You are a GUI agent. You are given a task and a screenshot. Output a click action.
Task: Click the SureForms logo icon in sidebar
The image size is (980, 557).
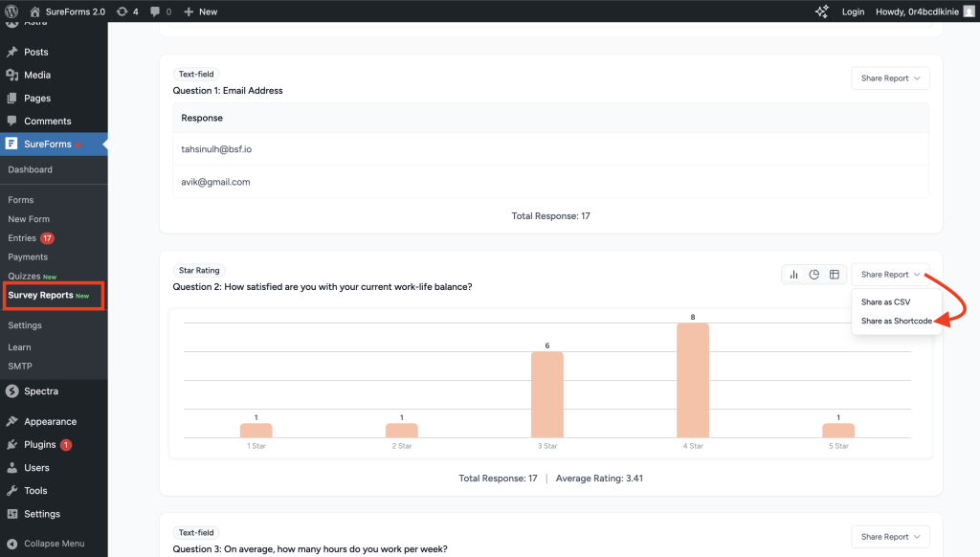[x=11, y=144]
